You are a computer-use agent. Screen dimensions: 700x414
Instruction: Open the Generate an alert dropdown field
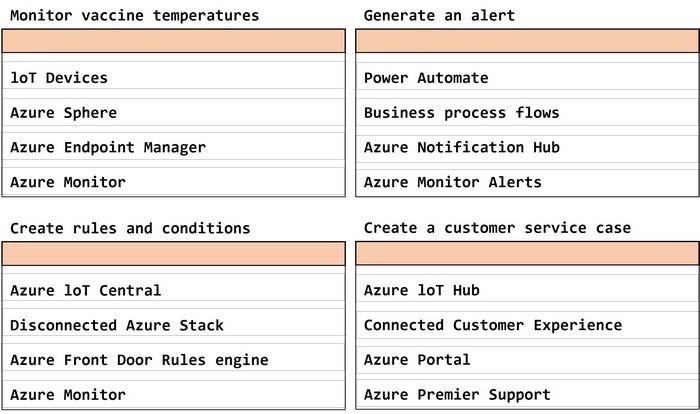[x=527, y=41]
